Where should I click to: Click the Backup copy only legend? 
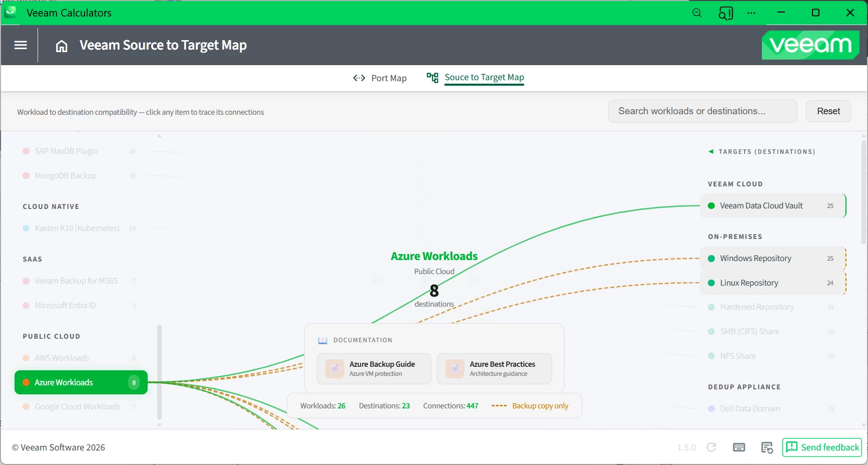point(530,406)
